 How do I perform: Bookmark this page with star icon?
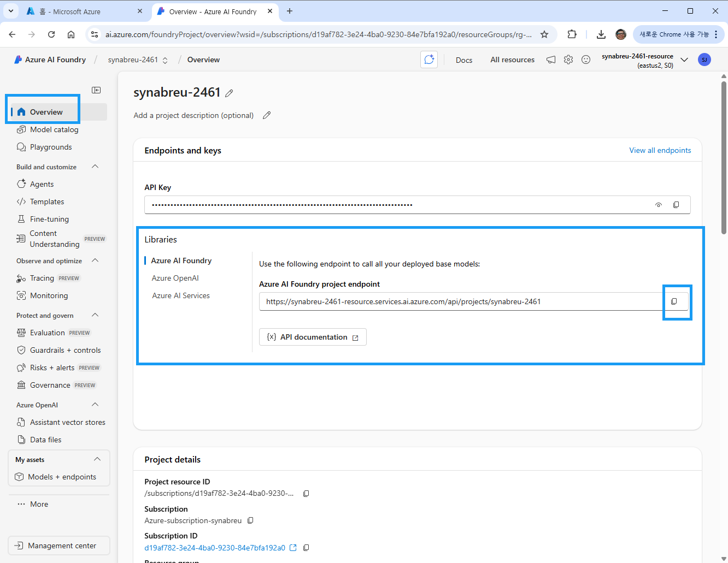pyautogui.click(x=544, y=34)
